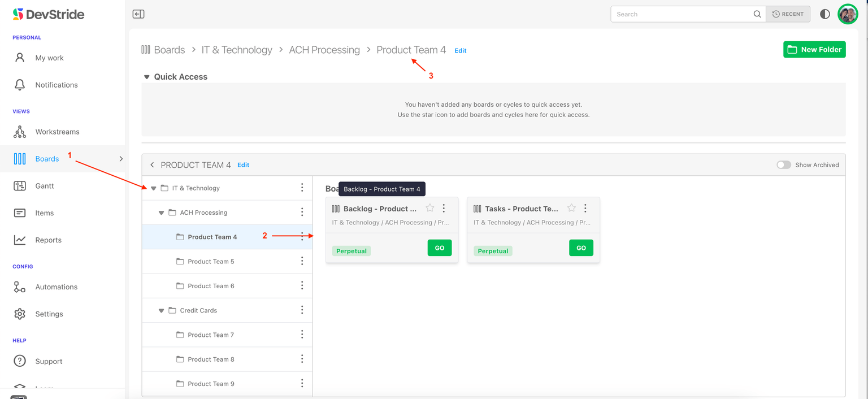The width and height of the screenshot is (868, 399).
Task: Star the Backlog - Product Team 4 board
Action: tap(429, 207)
